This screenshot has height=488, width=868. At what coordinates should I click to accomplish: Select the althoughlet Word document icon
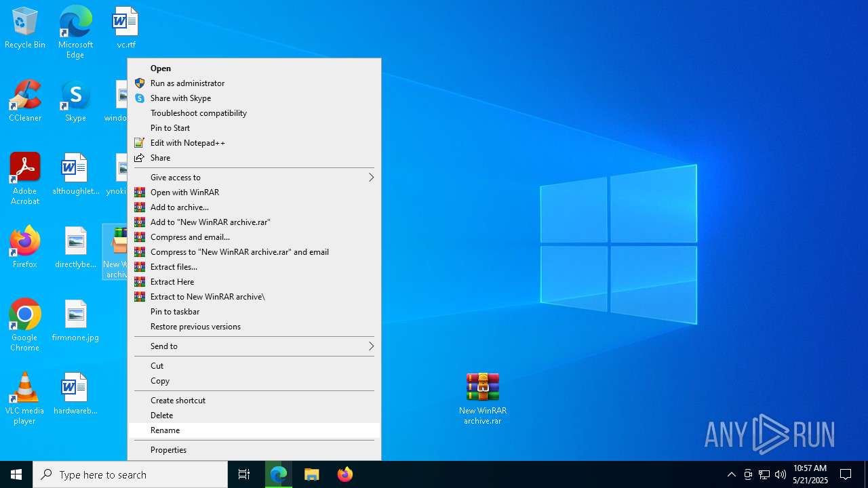[x=75, y=174]
